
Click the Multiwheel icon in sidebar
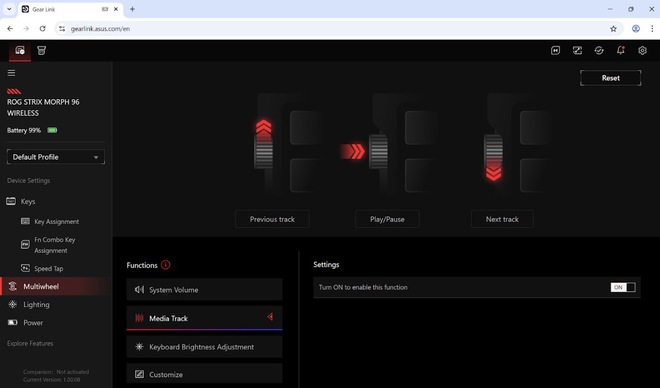tap(13, 286)
